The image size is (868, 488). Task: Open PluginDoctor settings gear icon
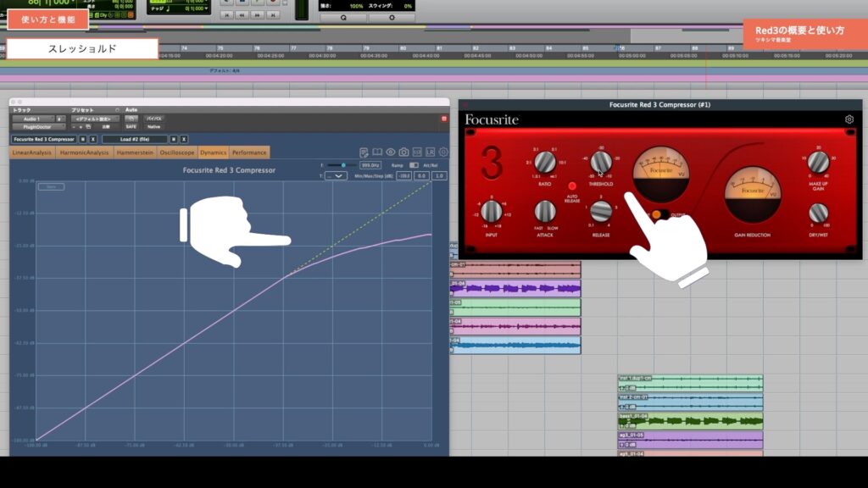coord(443,152)
